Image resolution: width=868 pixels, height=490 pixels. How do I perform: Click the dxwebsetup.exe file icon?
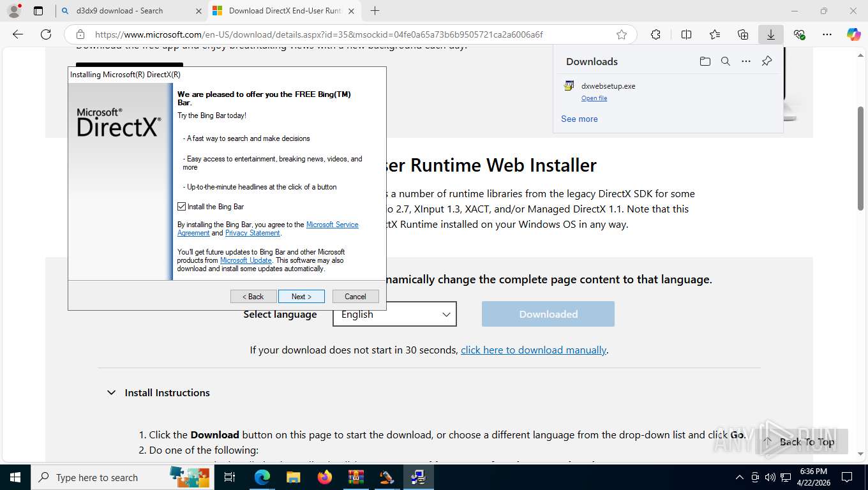(569, 86)
